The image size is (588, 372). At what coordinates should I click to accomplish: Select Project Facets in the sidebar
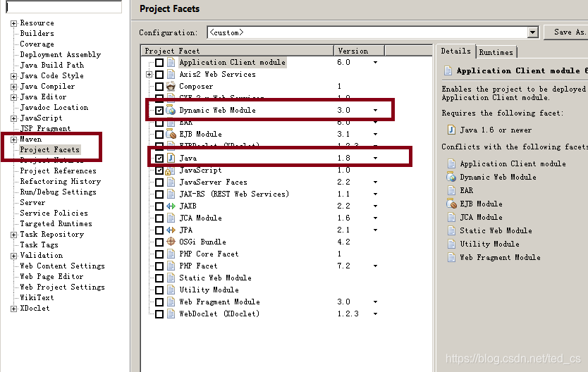pyautogui.click(x=49, y=149)
